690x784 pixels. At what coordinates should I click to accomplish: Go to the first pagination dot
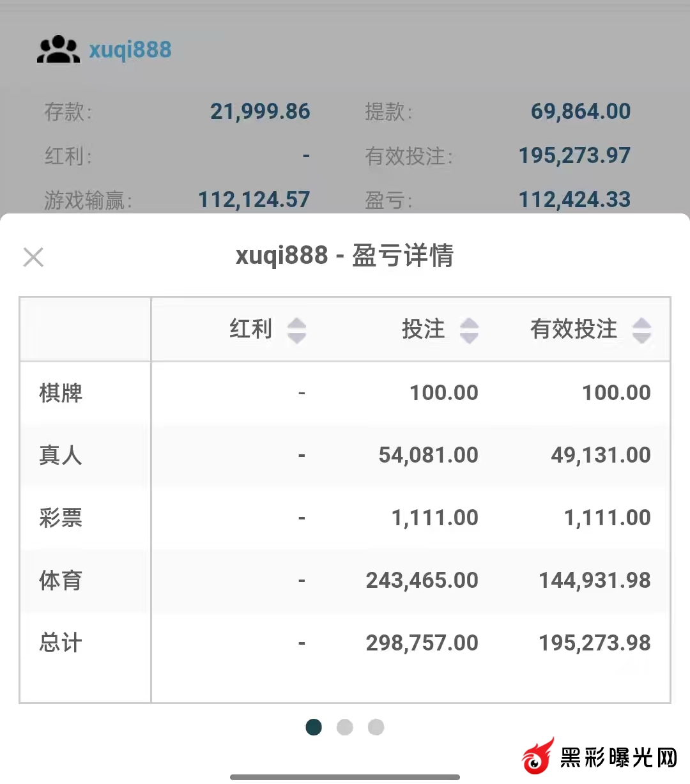[314, 727]
